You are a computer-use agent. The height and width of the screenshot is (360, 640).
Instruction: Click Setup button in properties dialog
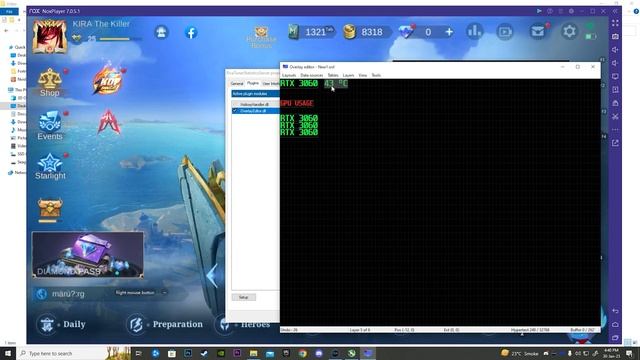(x=243, y=297)
